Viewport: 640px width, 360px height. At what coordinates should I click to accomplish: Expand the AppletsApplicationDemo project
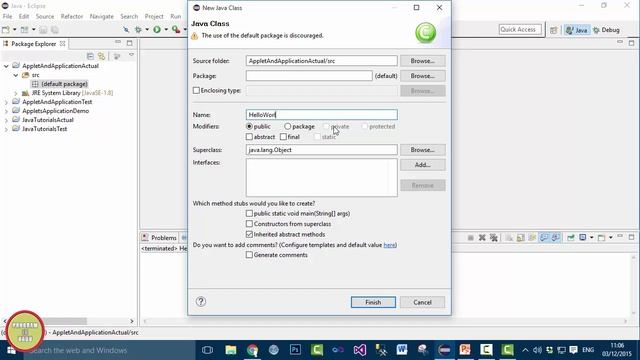6,111
